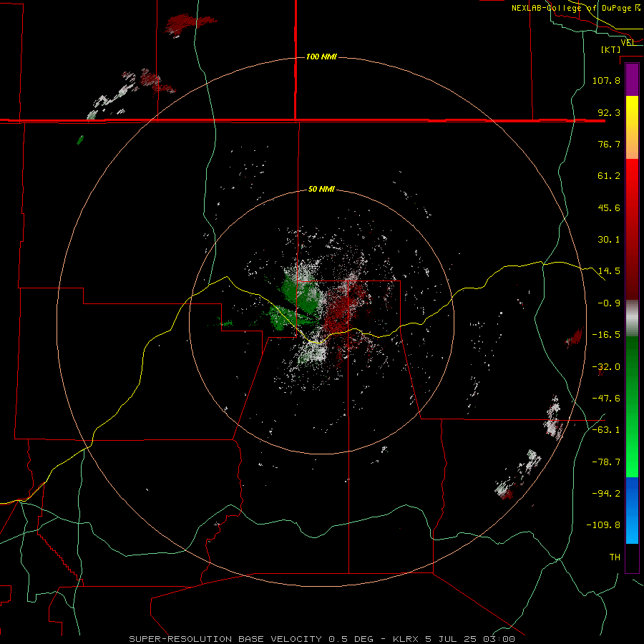Viewport: 644px width, 644px height.
Task: Click the 50 NMI range ring label
Action: pos(321,190)
